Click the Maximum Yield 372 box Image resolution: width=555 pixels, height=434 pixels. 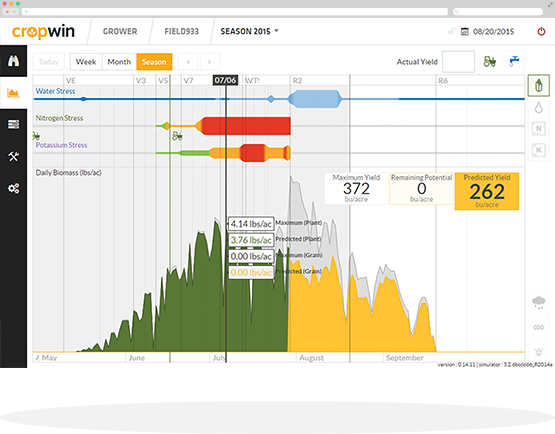pos(356,189)
